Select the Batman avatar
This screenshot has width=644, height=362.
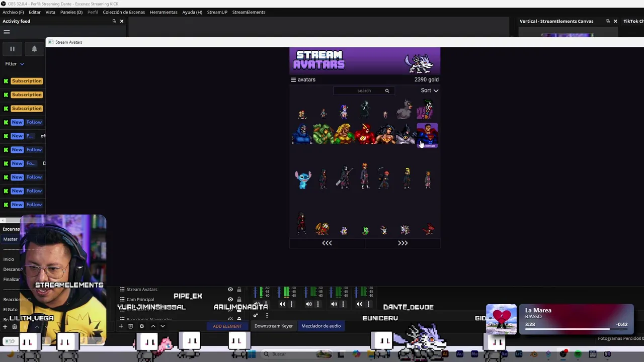pos(406,135)
